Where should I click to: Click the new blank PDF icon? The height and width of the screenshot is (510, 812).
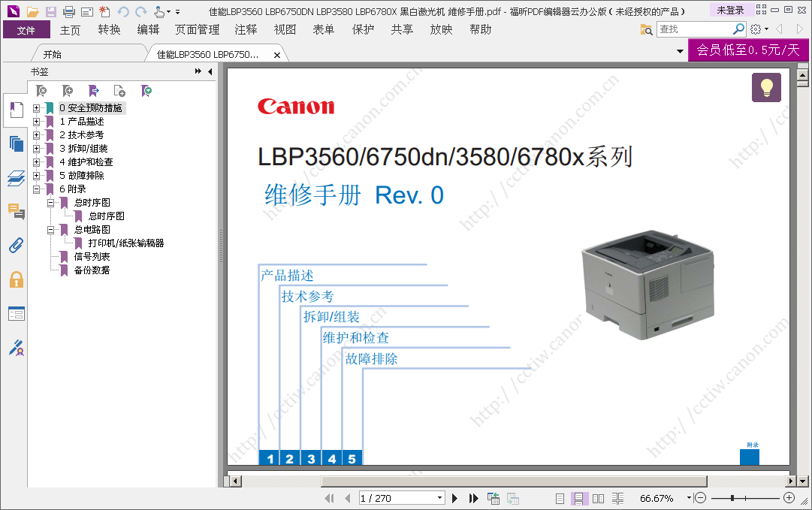tap(104, 11)
